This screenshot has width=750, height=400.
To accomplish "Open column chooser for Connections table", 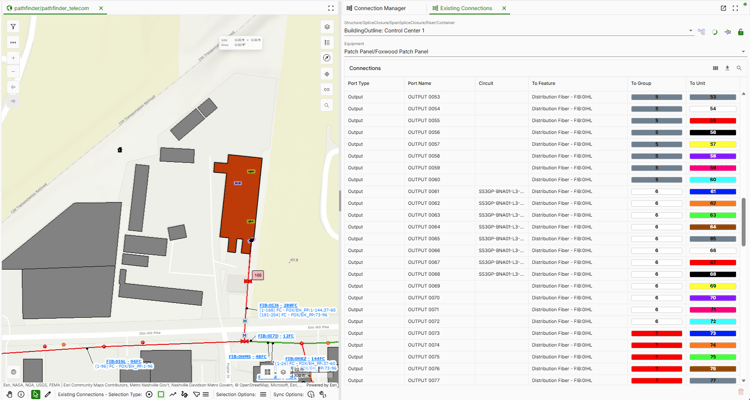I will coord(716,68).
